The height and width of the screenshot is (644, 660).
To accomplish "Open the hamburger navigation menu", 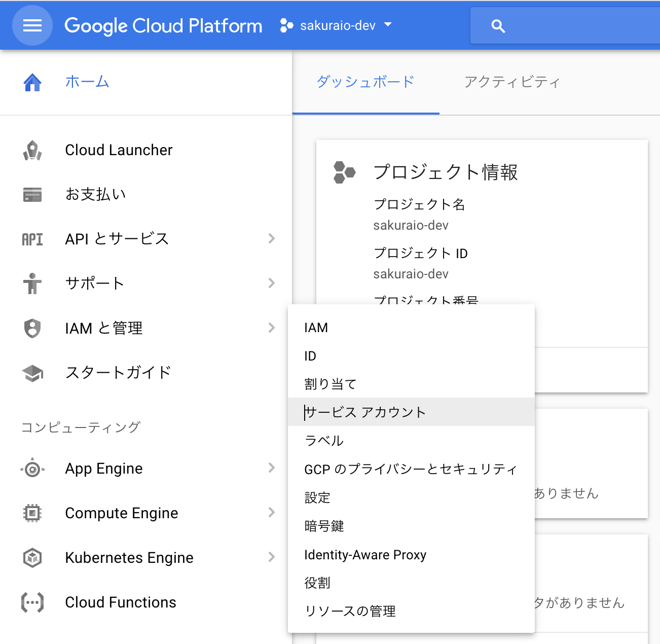I will (32, 25).
